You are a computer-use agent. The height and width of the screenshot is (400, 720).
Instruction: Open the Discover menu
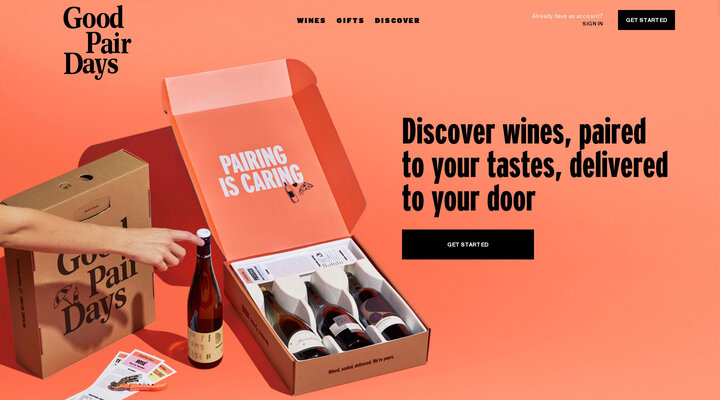coord(397,21)
